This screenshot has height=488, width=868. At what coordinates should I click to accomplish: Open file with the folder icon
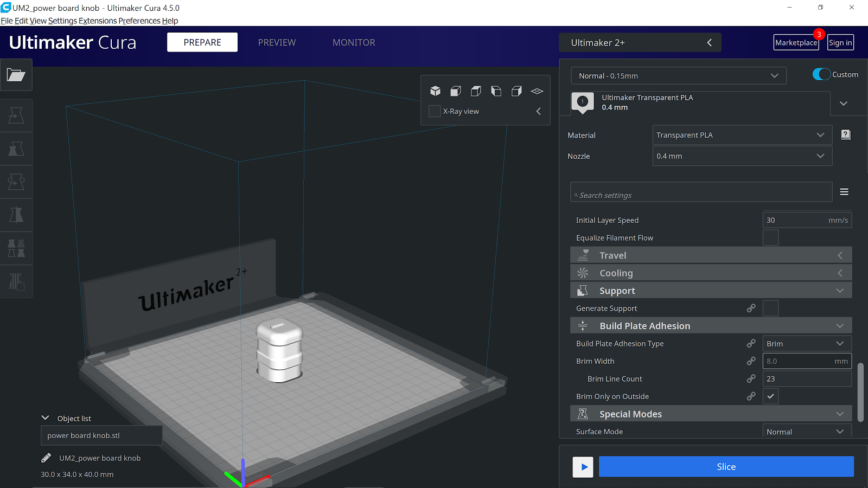(16, 75)
